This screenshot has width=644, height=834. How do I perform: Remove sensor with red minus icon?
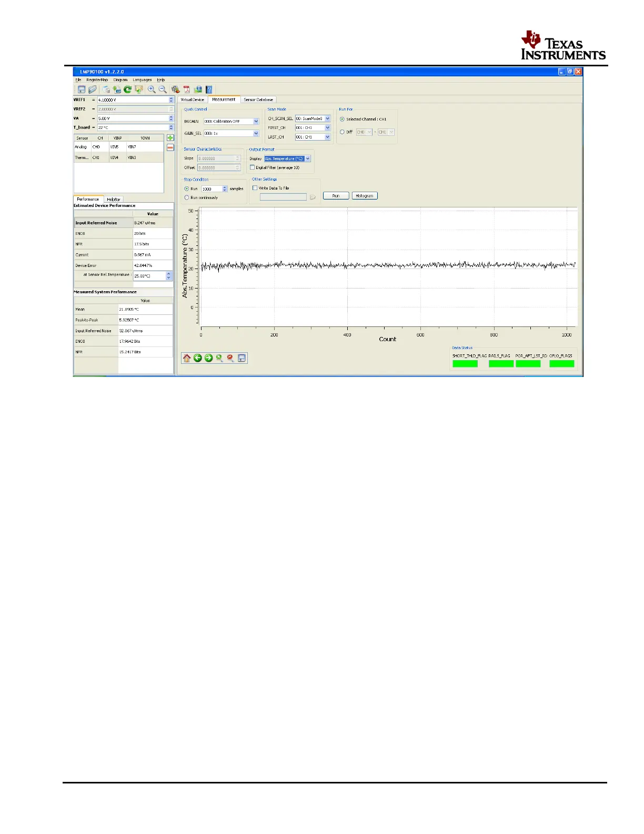170,147
